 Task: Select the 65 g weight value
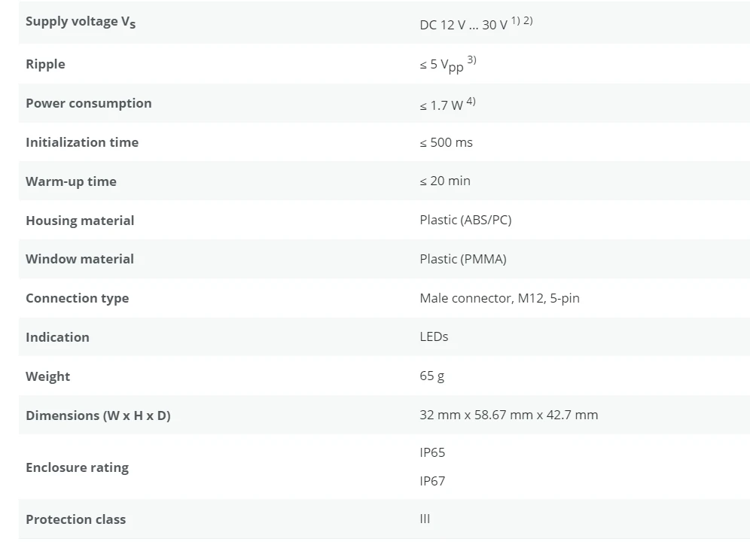pyautogui.click(x=432, y=376)
